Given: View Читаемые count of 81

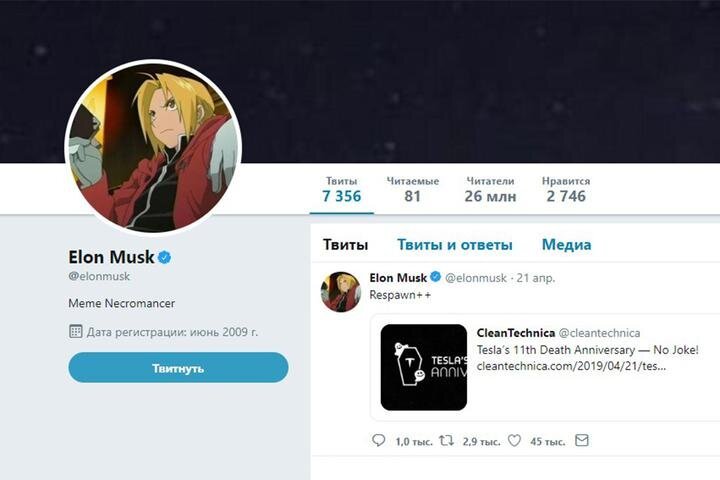Looking at the screenshot, I should 412,189.
